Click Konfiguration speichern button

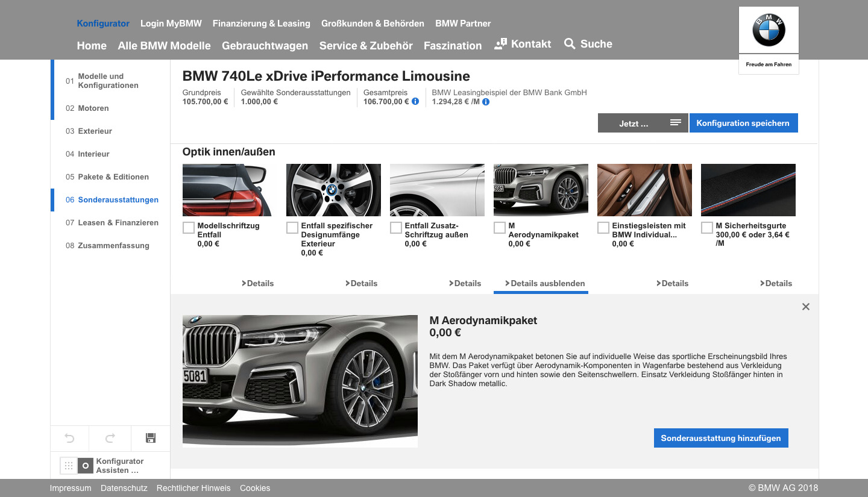point(743,123)
